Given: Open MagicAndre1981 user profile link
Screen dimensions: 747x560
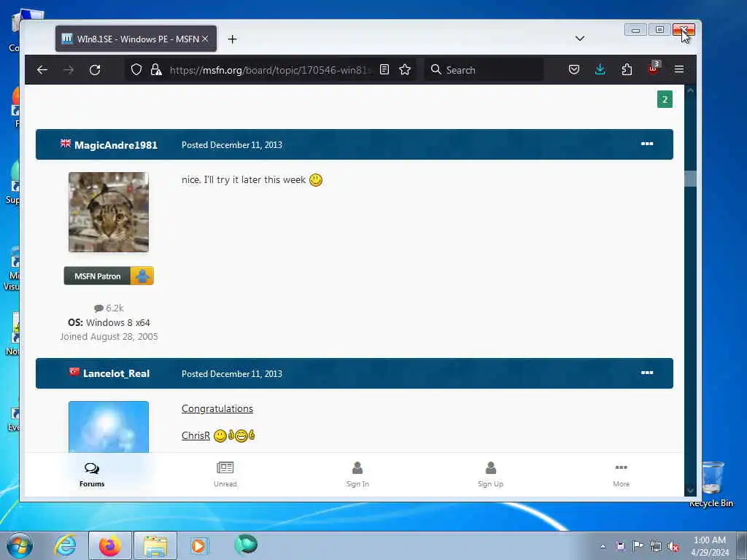Looking at the screenshot, I should [116, 145].
